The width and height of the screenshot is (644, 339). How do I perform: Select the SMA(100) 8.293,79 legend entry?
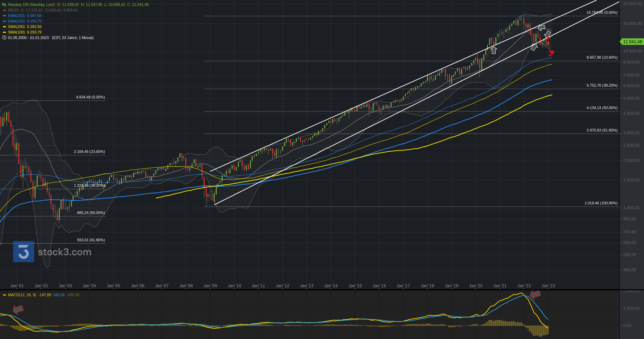coord(25,32)
